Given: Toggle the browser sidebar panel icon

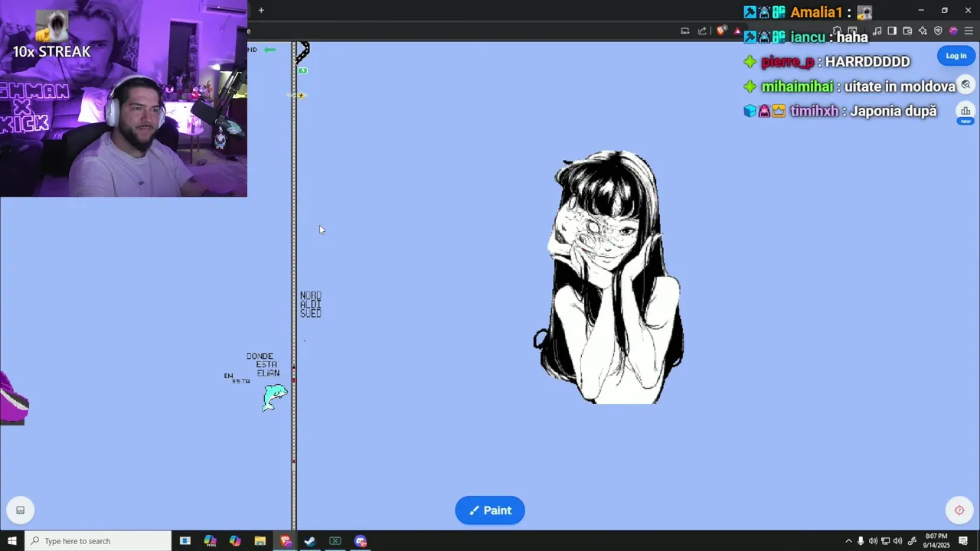Looking at the screenshot, I should [x=892, y=31].
